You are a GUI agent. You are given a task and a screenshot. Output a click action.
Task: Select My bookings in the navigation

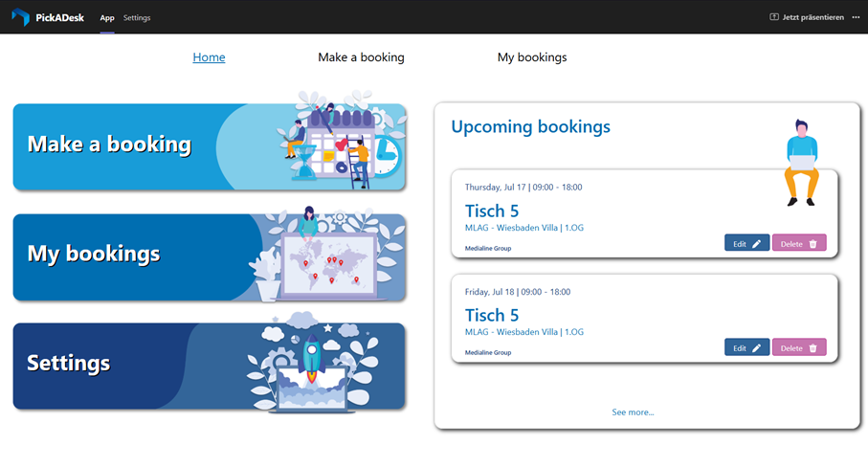coord(531,57)
